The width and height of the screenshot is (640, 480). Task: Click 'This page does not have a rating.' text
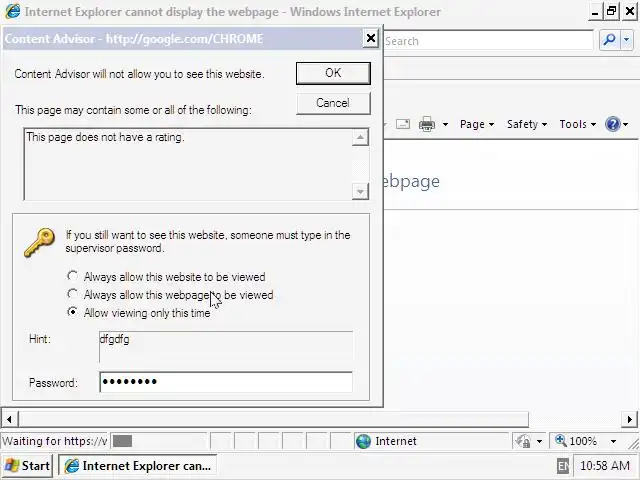(x=106, y=137)
